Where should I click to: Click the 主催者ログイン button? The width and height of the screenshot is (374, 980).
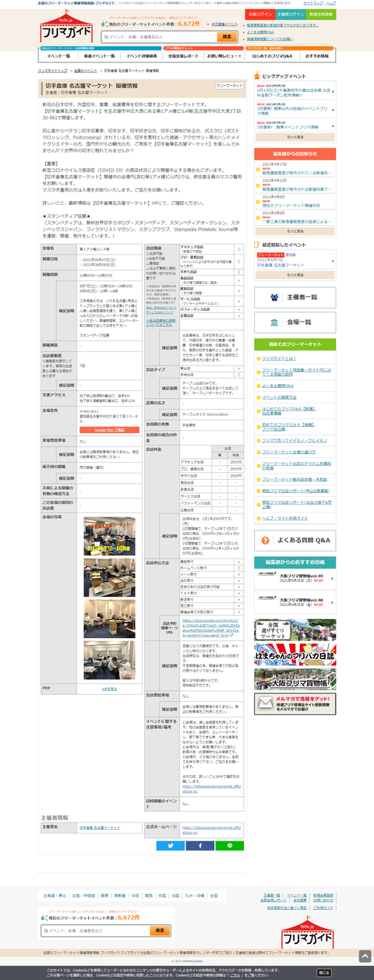291,14
